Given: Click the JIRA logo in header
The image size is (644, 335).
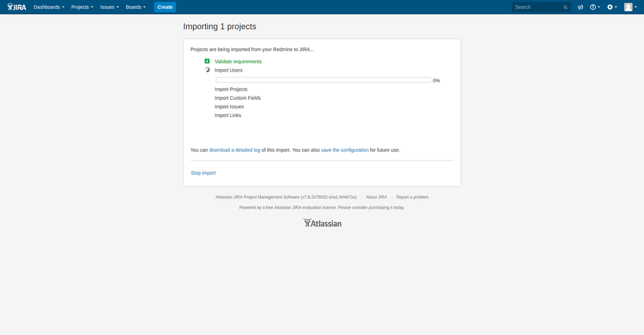Looking at the screenshot, I should pyautogui.click(x=17, y=7).
